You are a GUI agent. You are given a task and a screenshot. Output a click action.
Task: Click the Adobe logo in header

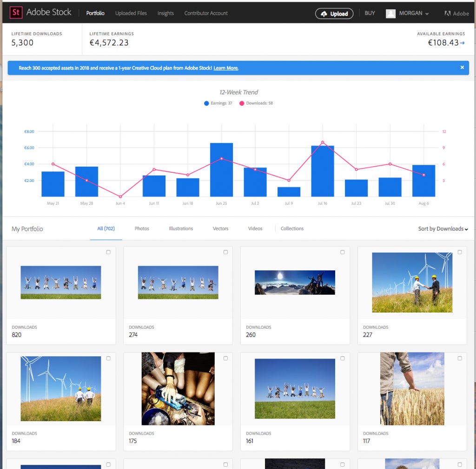[456, 13]
